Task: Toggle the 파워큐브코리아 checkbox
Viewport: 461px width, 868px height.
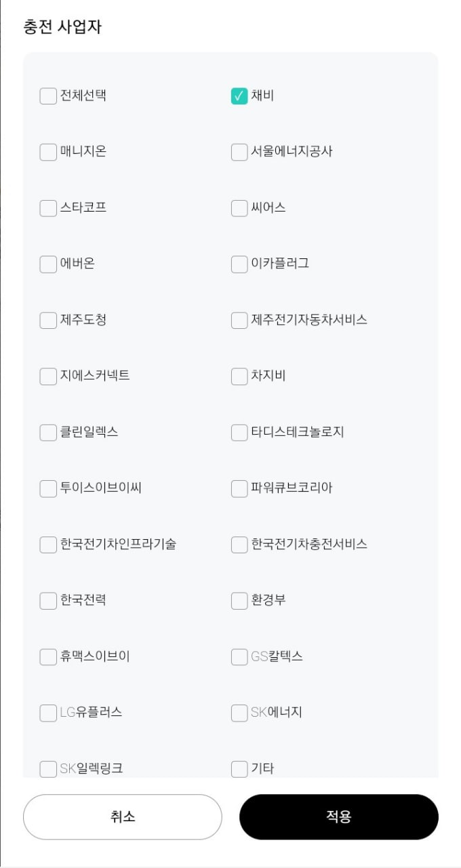Action: coord(239,488)
